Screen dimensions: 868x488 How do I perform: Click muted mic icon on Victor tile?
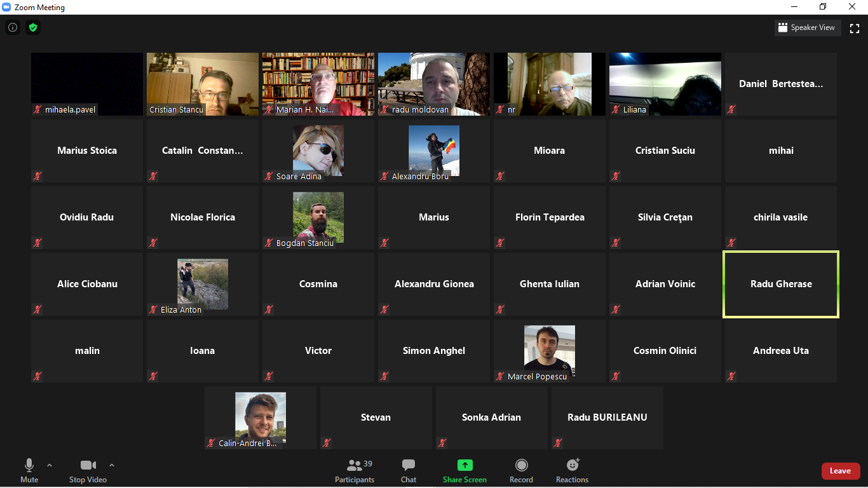point(269,376)
